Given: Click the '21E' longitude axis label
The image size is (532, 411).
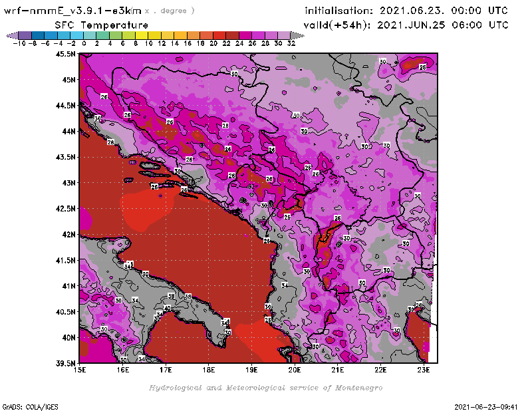Looking at the screenshot, I should tap(338, 370).
